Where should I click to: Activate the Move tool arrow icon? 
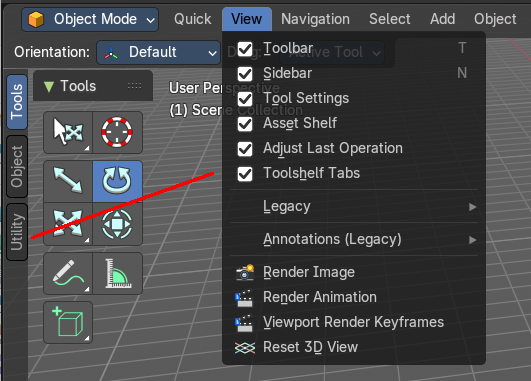coord(68,181)
